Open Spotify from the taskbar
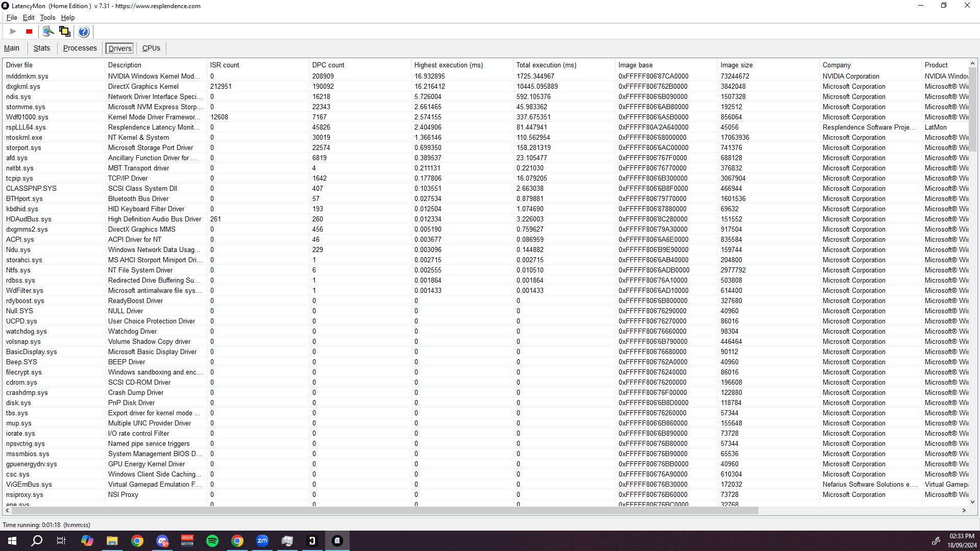Image resolution: width=980 pixels, height=551 pixels. [x=212, y=541]
